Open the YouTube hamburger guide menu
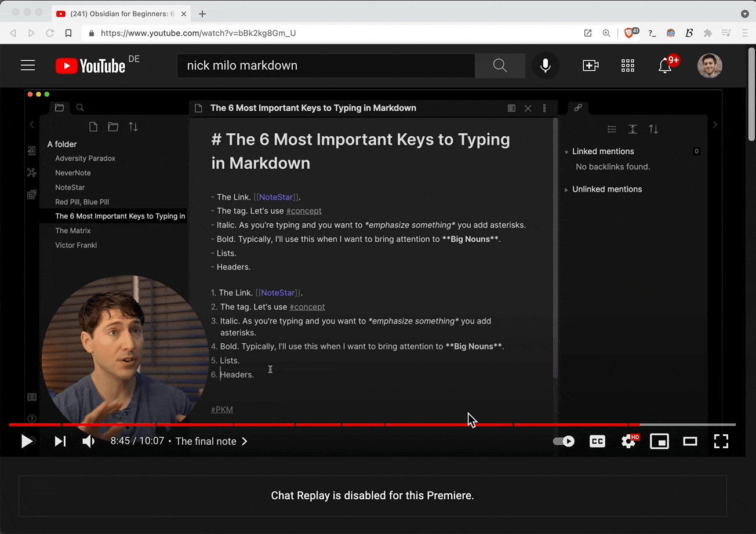Viewport: 756px width, 534px height. [28, 66]
